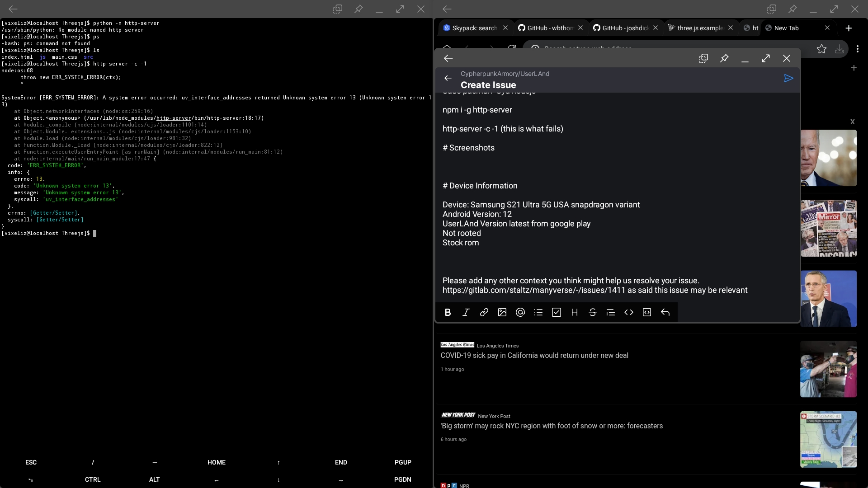Insert an @ mention in the issue

point(520,312)
